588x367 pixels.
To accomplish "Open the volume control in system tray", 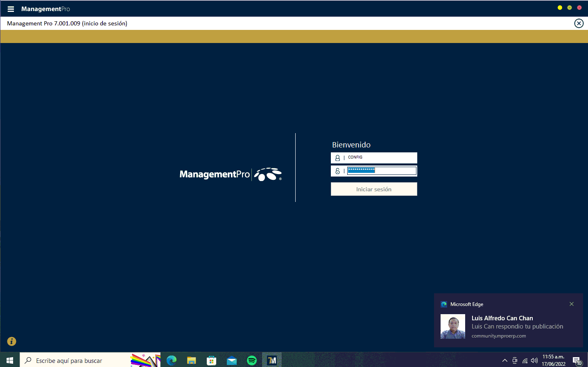I will (534, 360).
